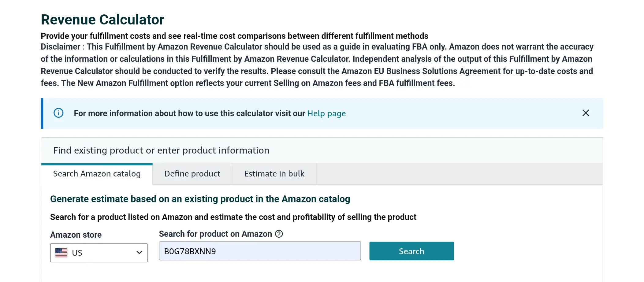Open the question mark tooltip beside search label
The height and width of the screenshot is (282, 644).
[x=278, y=234]
